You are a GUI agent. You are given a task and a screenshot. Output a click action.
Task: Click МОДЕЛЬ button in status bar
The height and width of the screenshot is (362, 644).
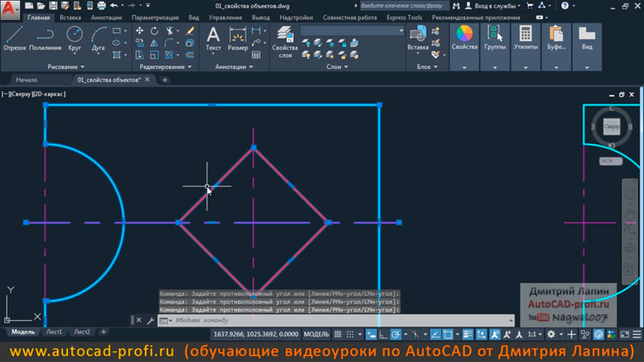[316, 334]
